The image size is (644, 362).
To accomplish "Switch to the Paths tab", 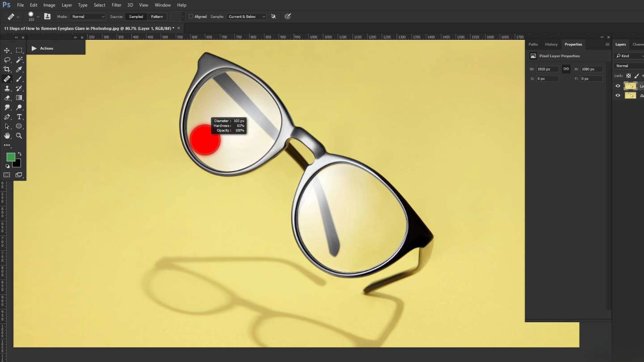I will point(533,44).
